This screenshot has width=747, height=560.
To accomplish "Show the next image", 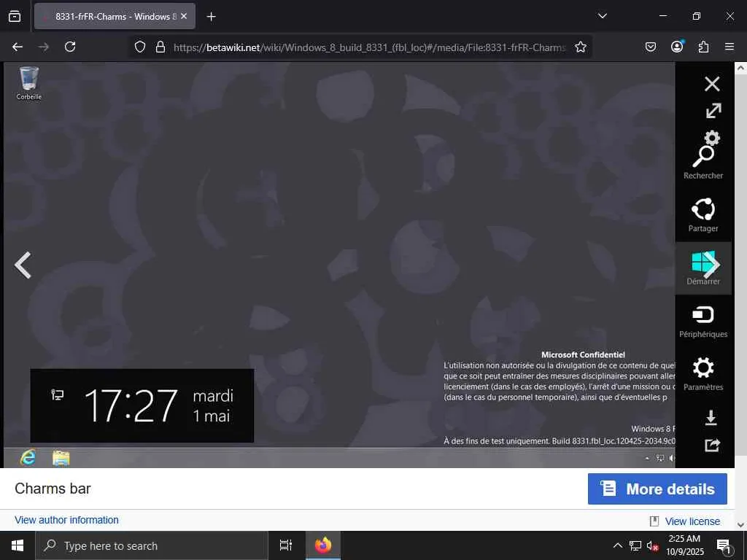I will [712, 265].
